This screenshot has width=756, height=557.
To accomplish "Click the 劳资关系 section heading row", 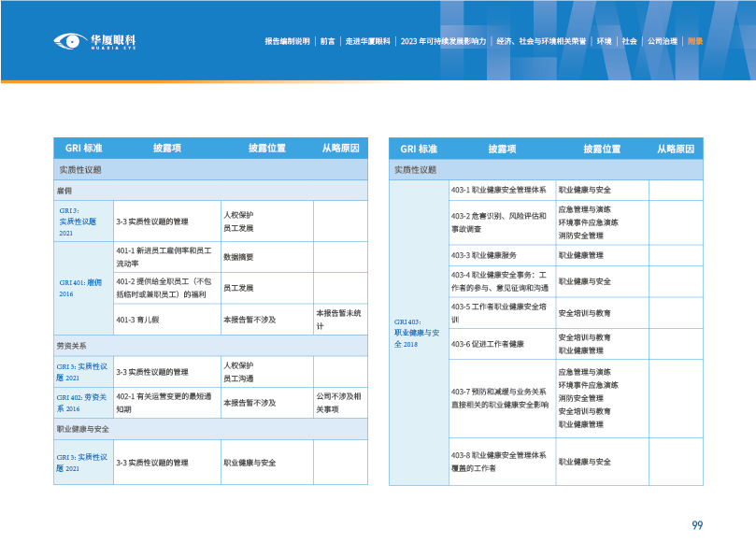I will pos(209,346).
